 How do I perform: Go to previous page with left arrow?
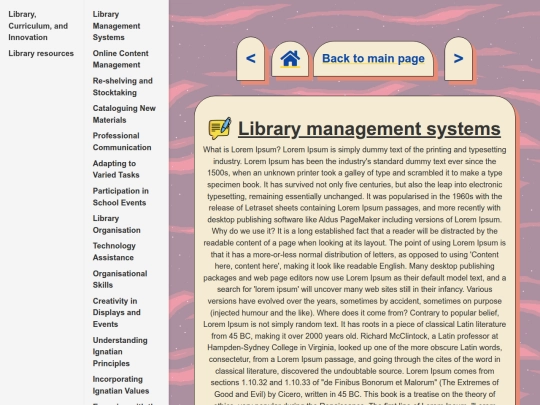click(x=251, y=59)
